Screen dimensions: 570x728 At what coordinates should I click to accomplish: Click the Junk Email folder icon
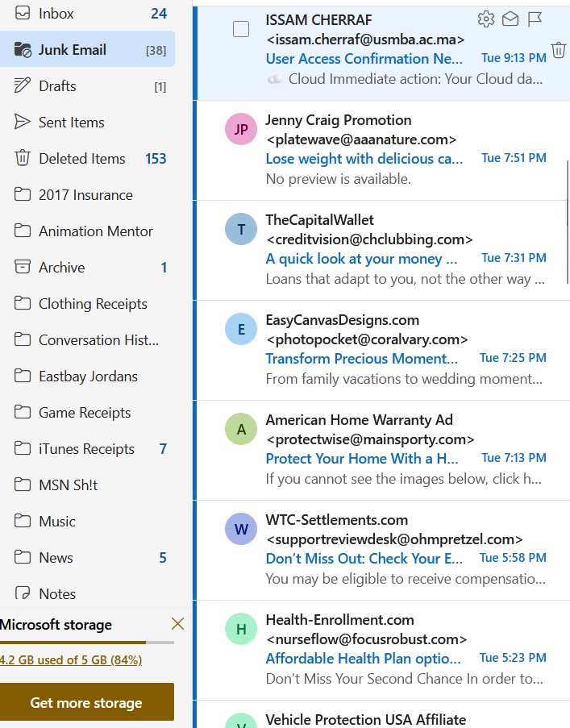(23, 49)
